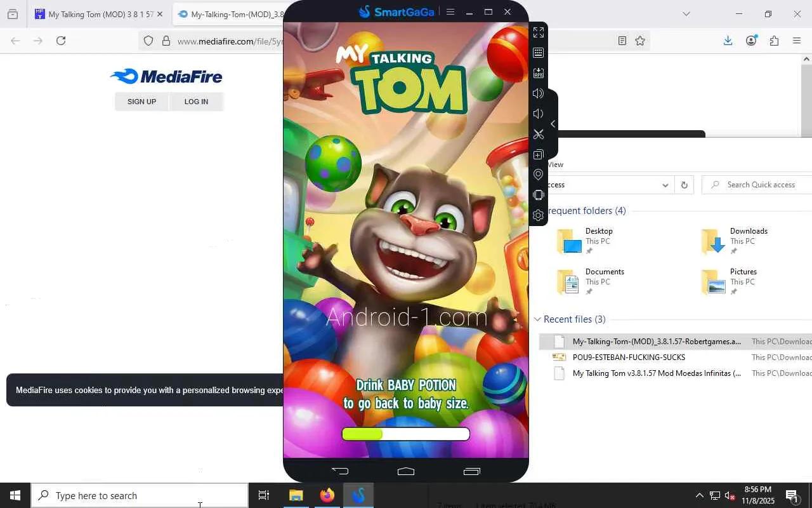
Task: Click the LOG IN button on MediaFire
Action: pyautogui.click(x=196, y=102)
